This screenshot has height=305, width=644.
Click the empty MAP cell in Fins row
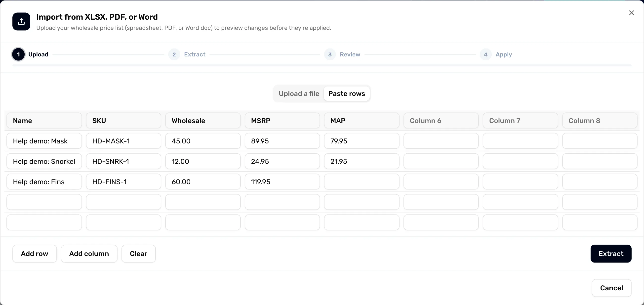click(x=362, y=182)
